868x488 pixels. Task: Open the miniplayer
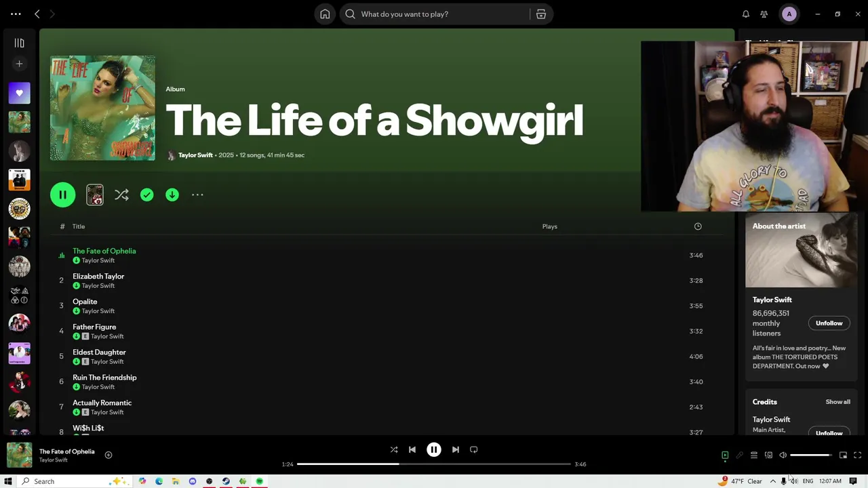click(843, 455)
